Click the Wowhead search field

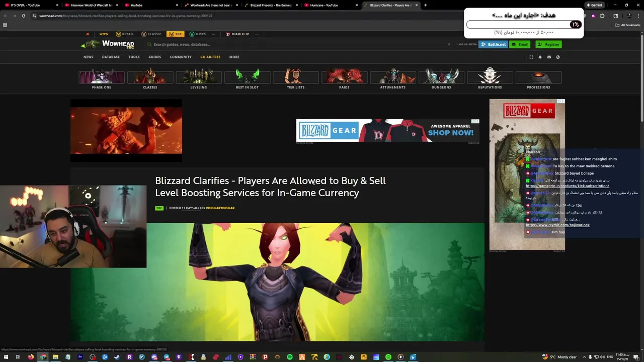click(297, 44)
